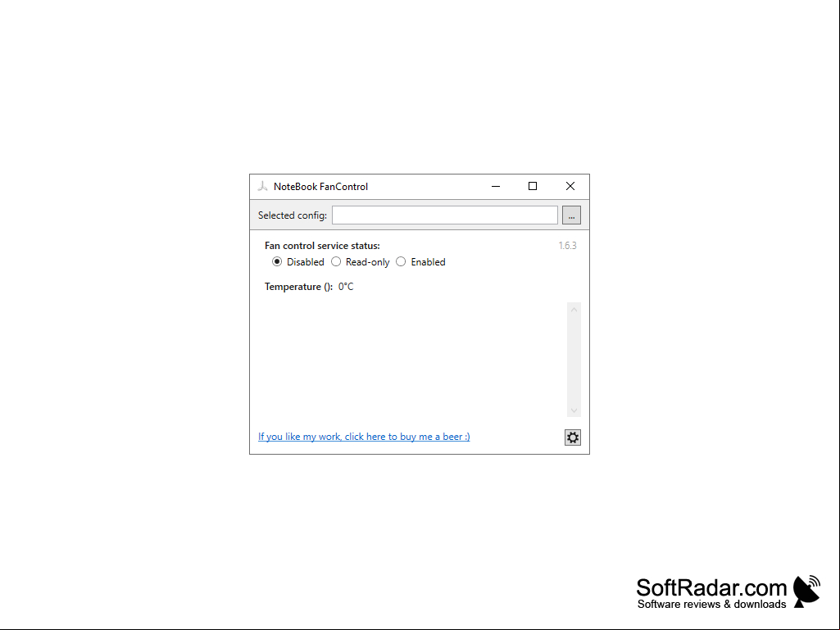Minimize the NoteBook FanControl window
The width and height of the screenshot is (840, 630).
click(x=496, y=187)
